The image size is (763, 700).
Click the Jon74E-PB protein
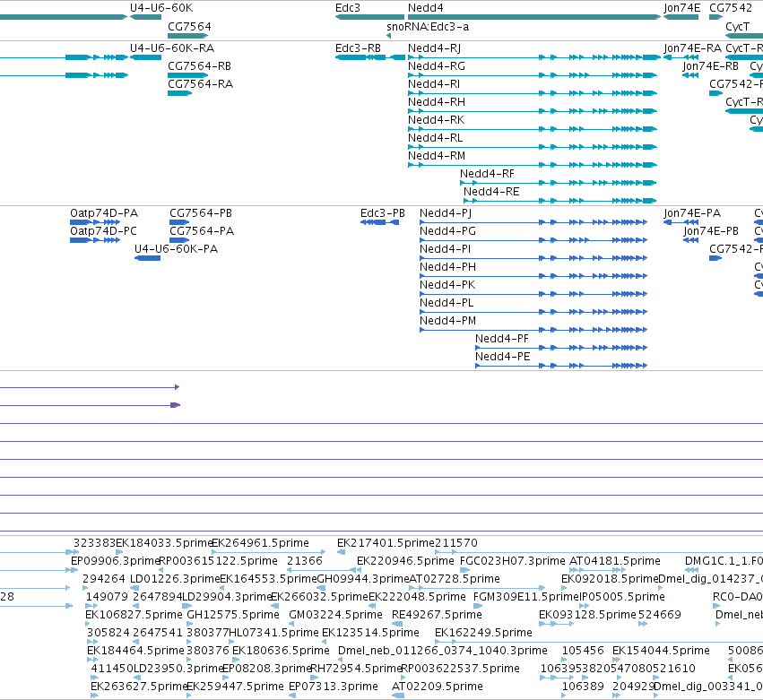coord(690,240)
